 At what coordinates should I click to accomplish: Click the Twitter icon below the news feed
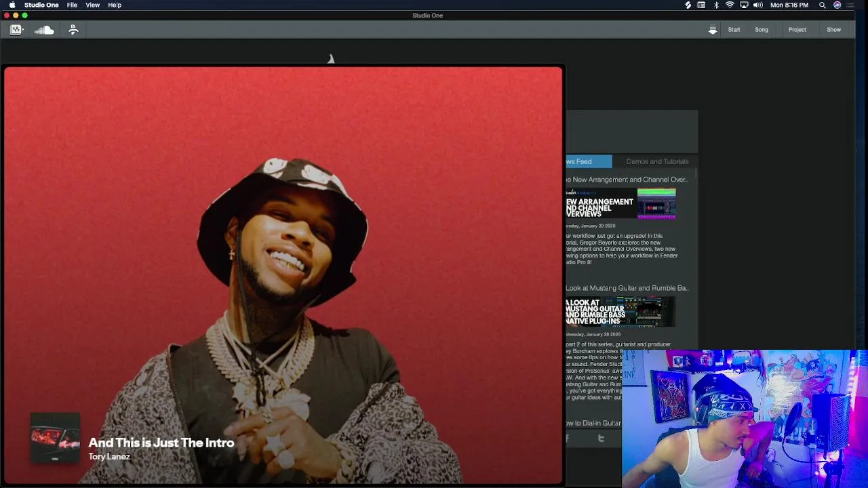[601, 439]
